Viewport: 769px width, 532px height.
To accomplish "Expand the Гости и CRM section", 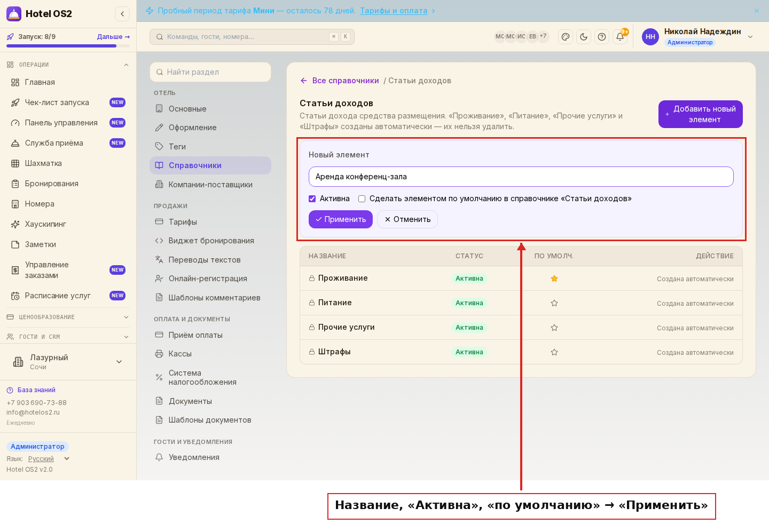I will [x=68, y=337].
